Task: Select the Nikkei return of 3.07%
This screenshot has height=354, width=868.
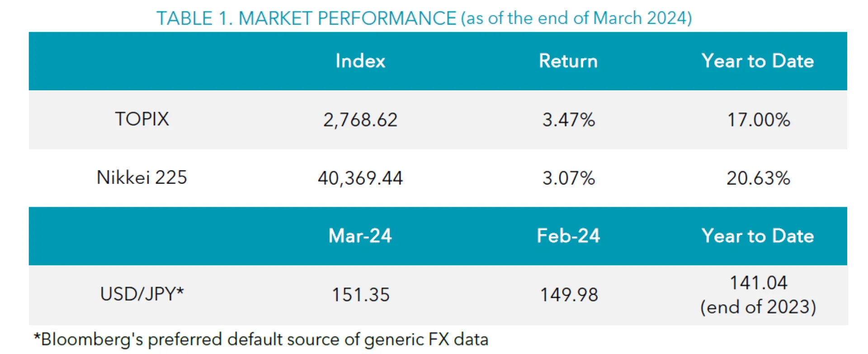Action: 569,178
